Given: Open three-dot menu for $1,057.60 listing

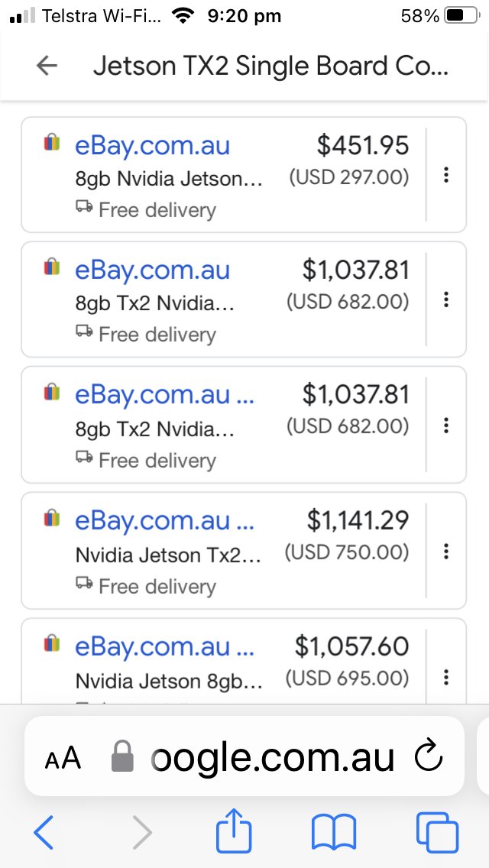Looking at the screenshot, I should (446, 676).
